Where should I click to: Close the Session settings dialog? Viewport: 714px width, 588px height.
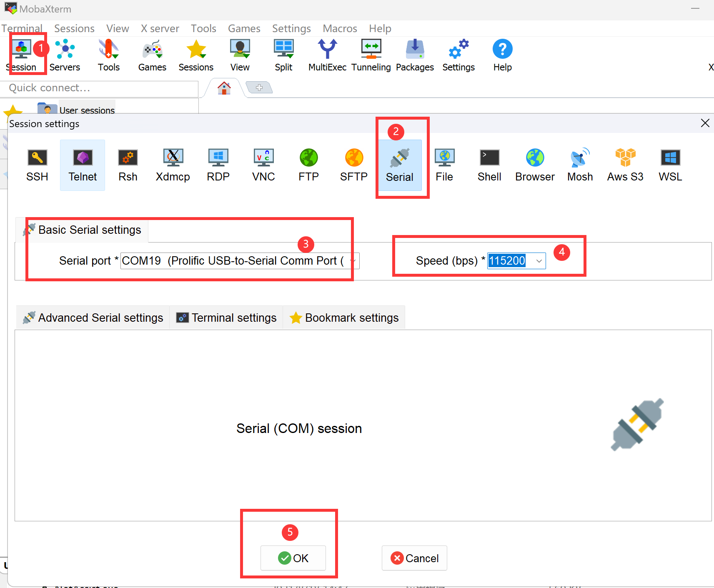pyautogui.click(x=705, y=123)
